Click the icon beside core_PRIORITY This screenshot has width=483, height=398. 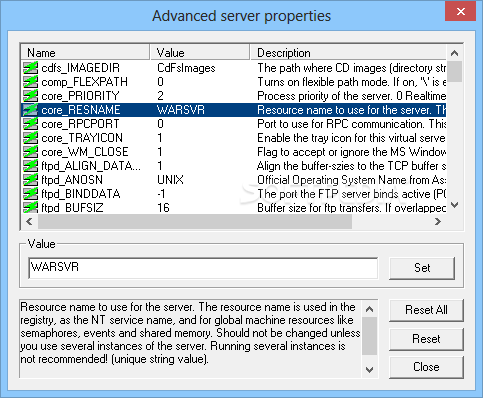tap(30, 96)
